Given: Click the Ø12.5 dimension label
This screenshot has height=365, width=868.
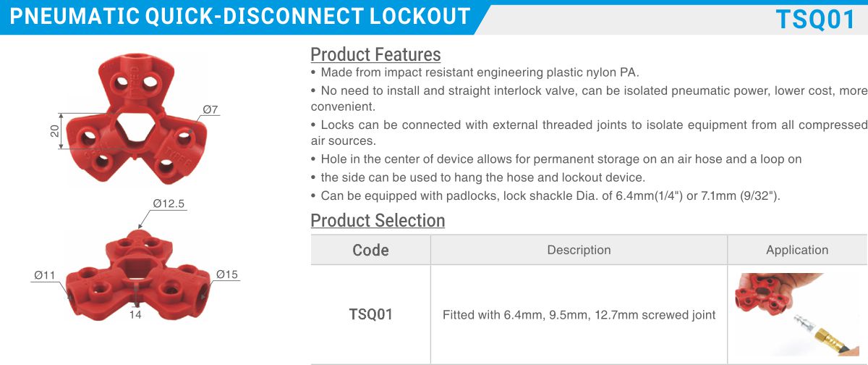Looking at the screenshot, I should coord(169,204).
